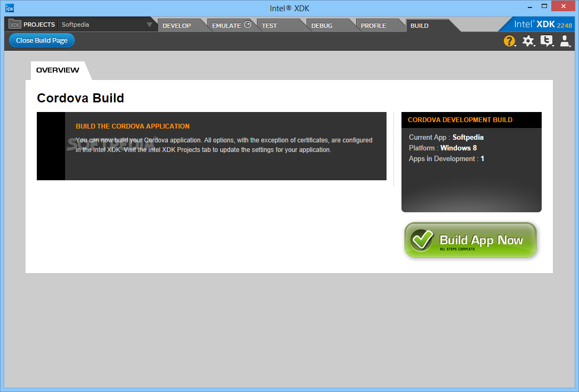Switch to the PROFILE tab
Viewport: 579px width, 392px height.
[x=373, y=26]
